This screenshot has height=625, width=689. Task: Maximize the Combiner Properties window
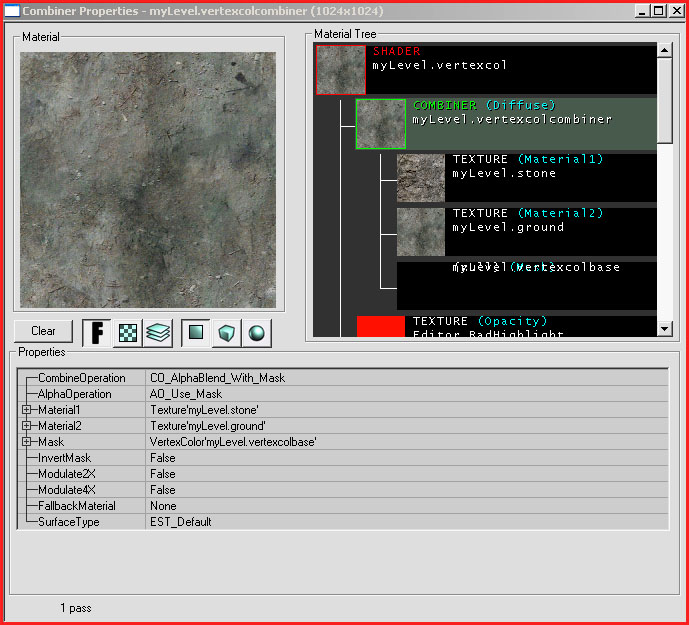659,11
